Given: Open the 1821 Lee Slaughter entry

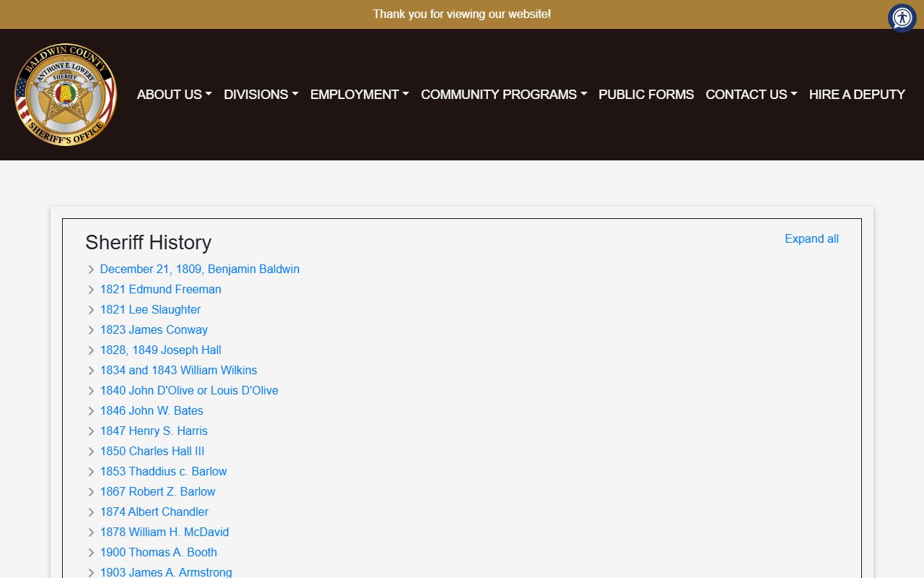Looking at the screenshot, I should (x=150, y=309).
